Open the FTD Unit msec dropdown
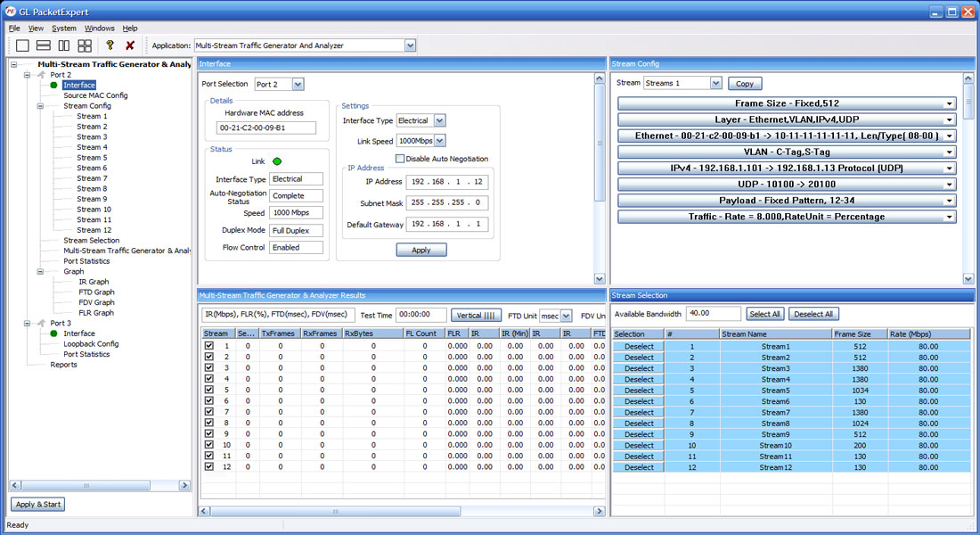The width and height of the screenshot is (980, 535). point(567,316)
